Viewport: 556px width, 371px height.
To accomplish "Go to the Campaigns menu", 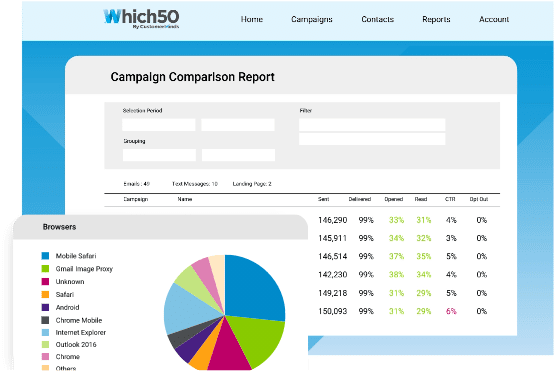I will [312, 20].
